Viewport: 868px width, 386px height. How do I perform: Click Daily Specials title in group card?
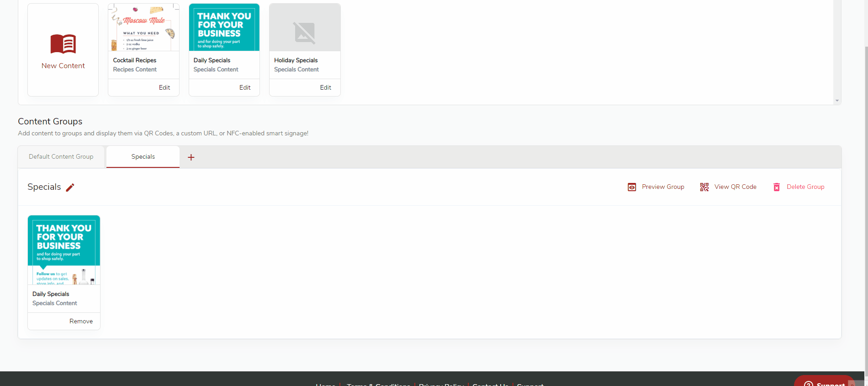[x=51, y=294]
